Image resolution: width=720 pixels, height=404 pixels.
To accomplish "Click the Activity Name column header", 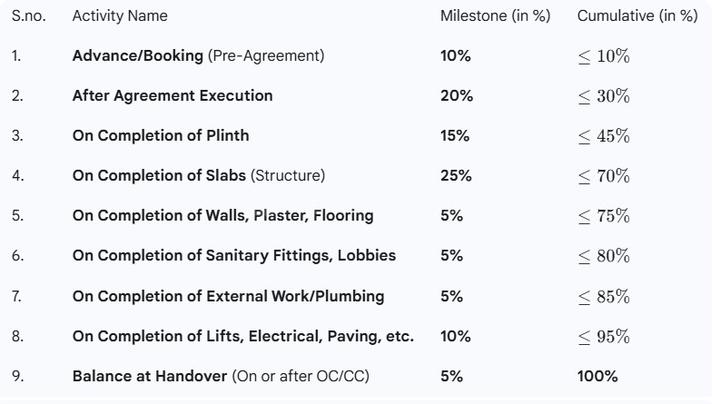I will pyautogui.click(x=120, y=16).
